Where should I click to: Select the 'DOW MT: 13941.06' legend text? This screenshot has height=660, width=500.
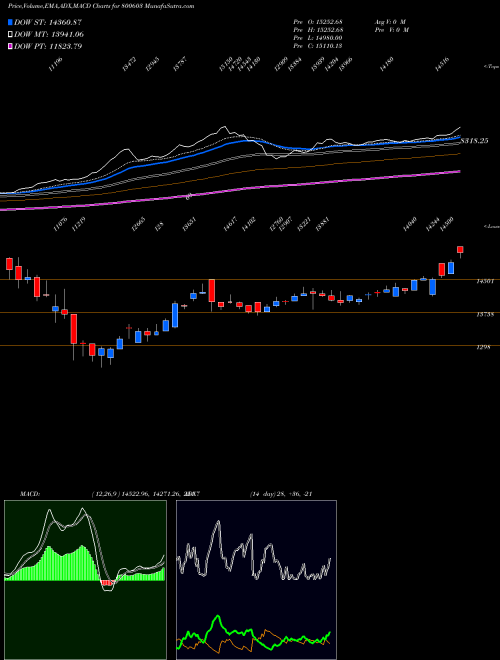coord(48,34)
